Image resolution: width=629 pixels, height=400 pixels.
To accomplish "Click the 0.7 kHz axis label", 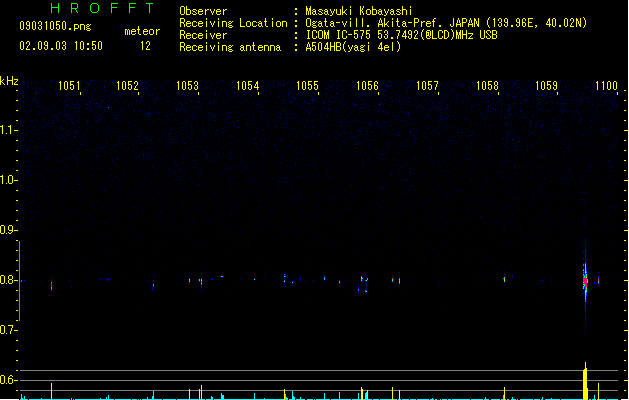I will tap(8, 330).
